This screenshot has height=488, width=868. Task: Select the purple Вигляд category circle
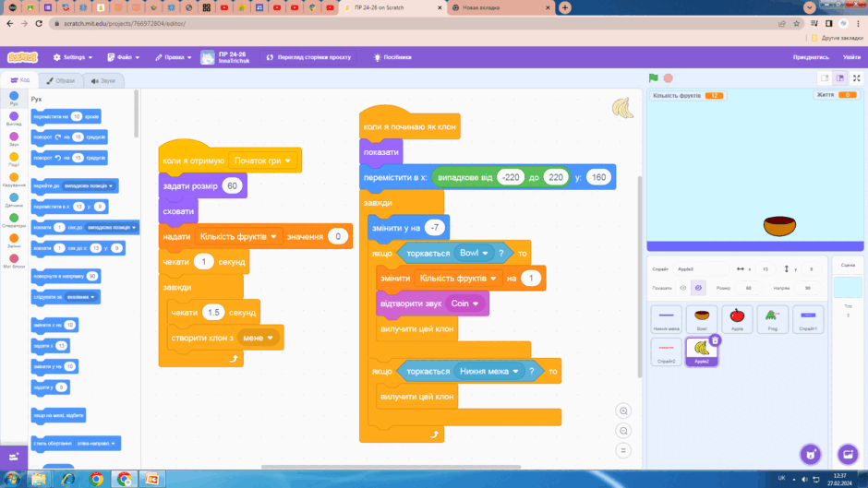click(14, 118)
